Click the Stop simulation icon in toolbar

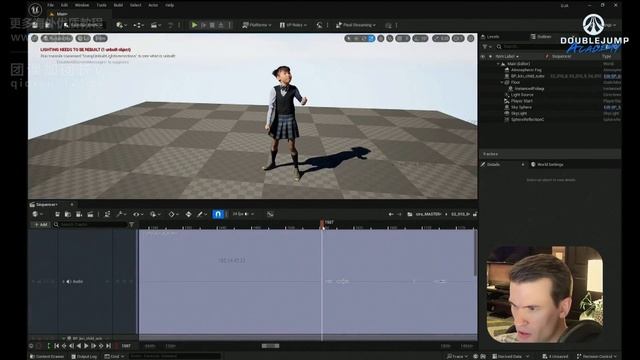(x=212, y=25)
